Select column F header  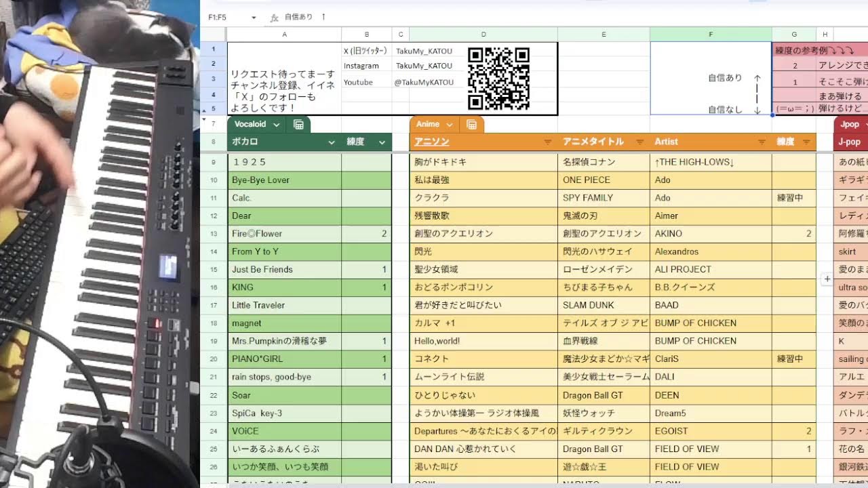(x=711, y=34)
